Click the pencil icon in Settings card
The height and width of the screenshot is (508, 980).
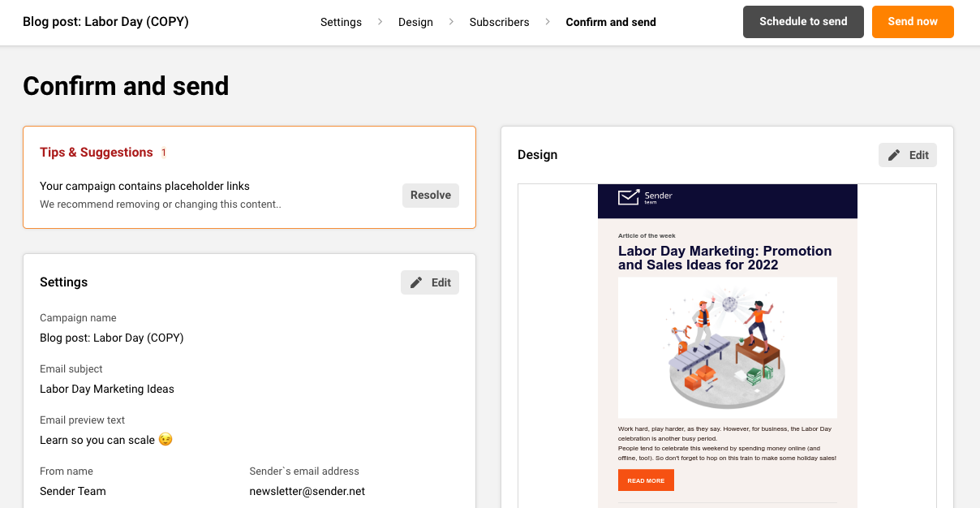tap(416, 282)
